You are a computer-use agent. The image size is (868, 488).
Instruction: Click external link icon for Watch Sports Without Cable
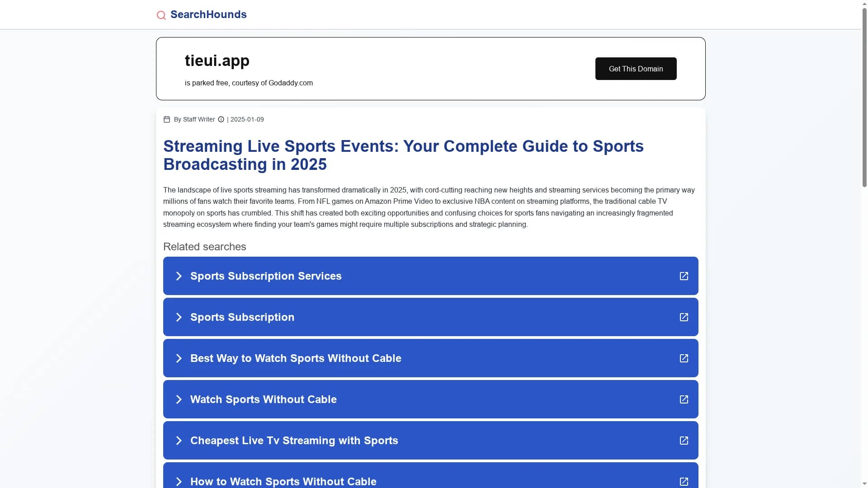[684, 399]
